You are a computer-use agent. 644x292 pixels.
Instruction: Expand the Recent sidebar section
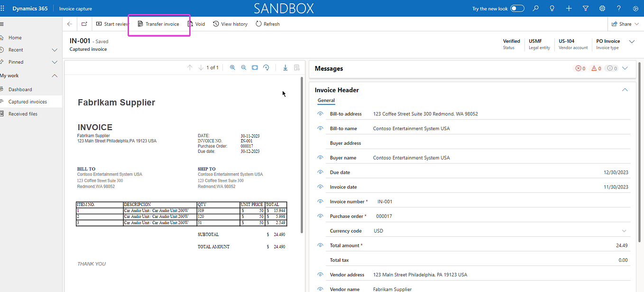pyautogui.click(x=55, y=49)
